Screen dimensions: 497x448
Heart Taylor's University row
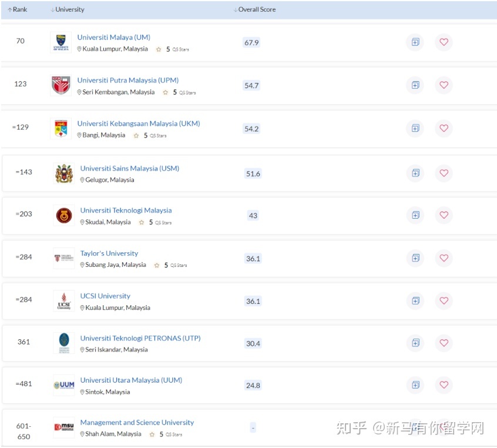pyautogui.click(x=444, y=258)
